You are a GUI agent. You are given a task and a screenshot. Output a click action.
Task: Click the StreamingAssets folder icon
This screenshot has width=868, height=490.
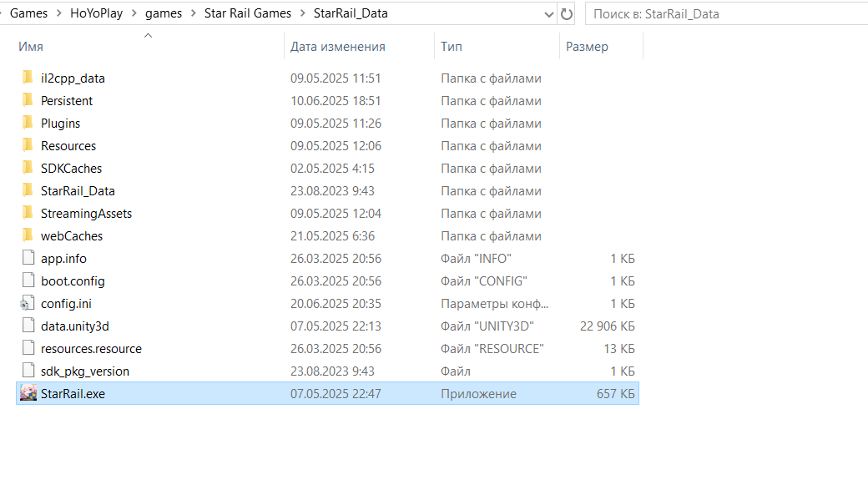[x=28, y=213]
